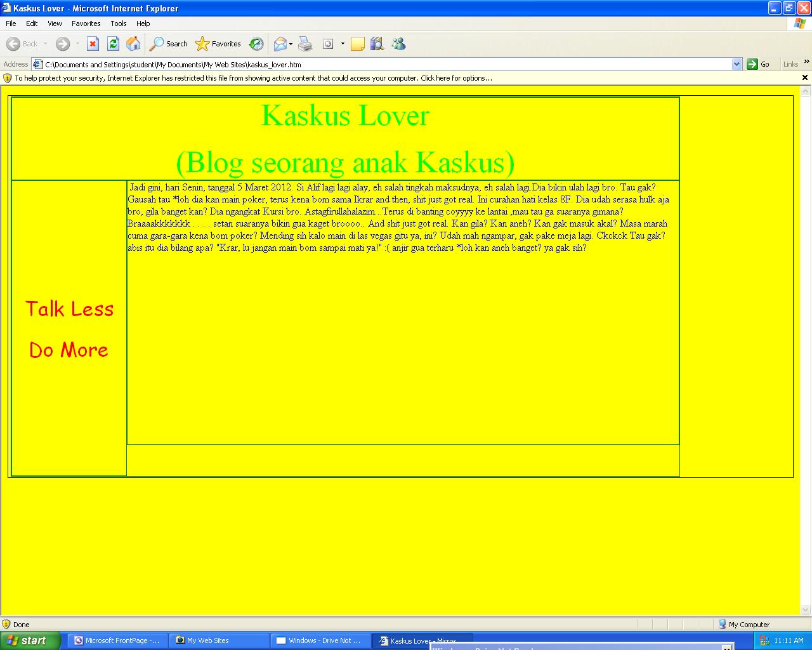Open the Research books icon
The height and width of the screenshot is (650, 812).
[377, 44]
